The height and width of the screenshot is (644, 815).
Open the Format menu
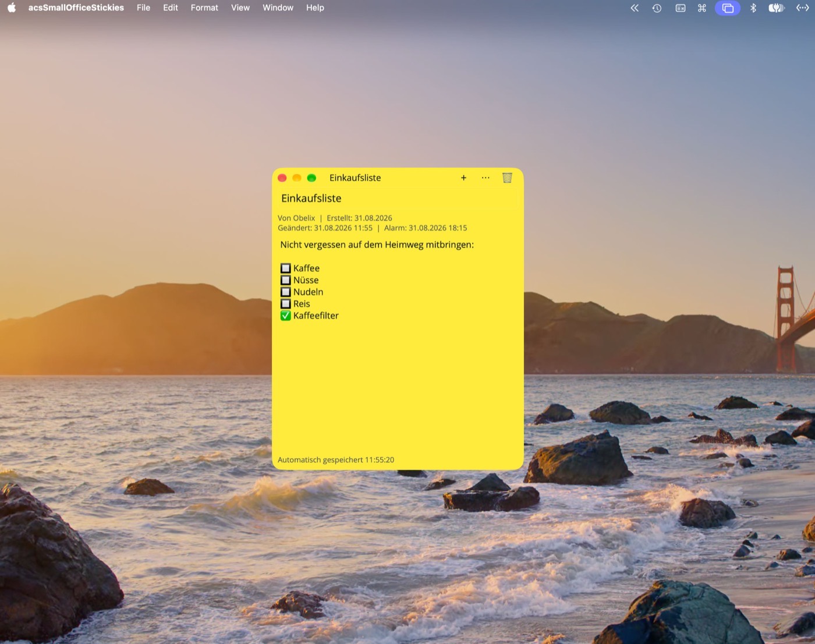pyautogui.click(x=204, y=8)
